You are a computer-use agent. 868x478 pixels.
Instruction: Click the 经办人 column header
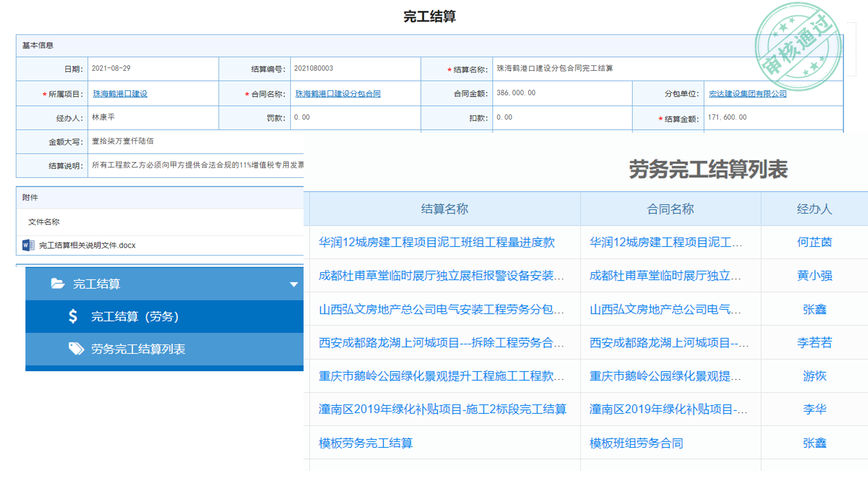click(x=814, y=209)
